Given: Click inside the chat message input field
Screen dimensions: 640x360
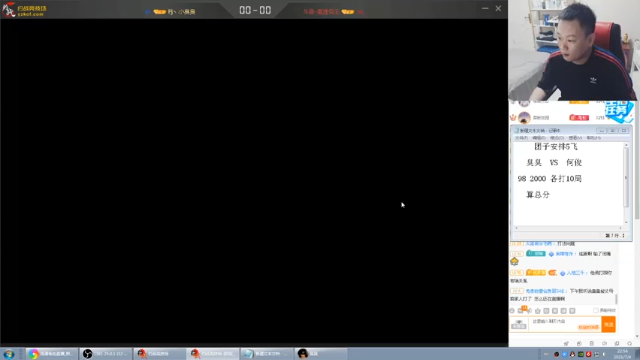Looking at the screenshot, I should (x=565, y=324).
